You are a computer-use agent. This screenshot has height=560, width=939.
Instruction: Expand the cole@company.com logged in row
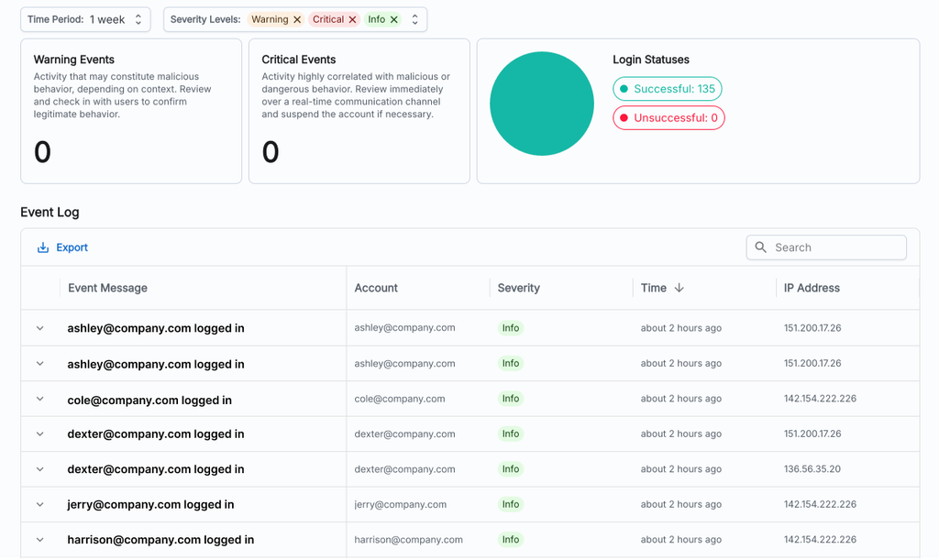click(x=40, y=399)
